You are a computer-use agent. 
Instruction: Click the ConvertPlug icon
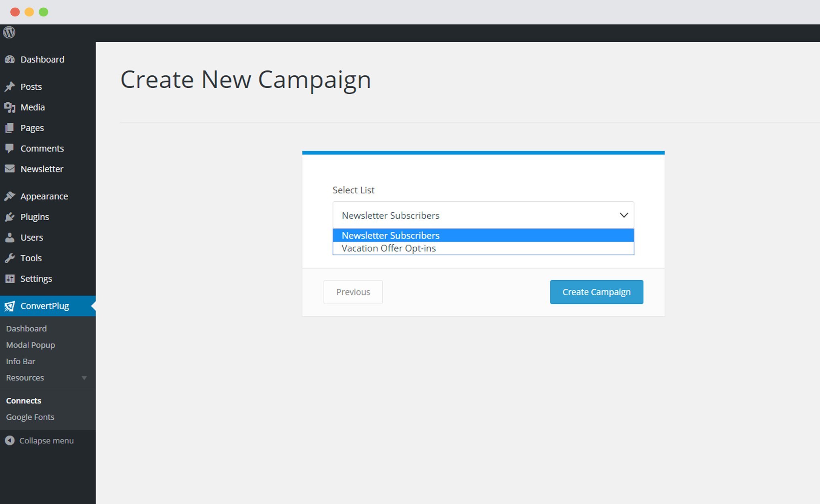tap(10, 305)
